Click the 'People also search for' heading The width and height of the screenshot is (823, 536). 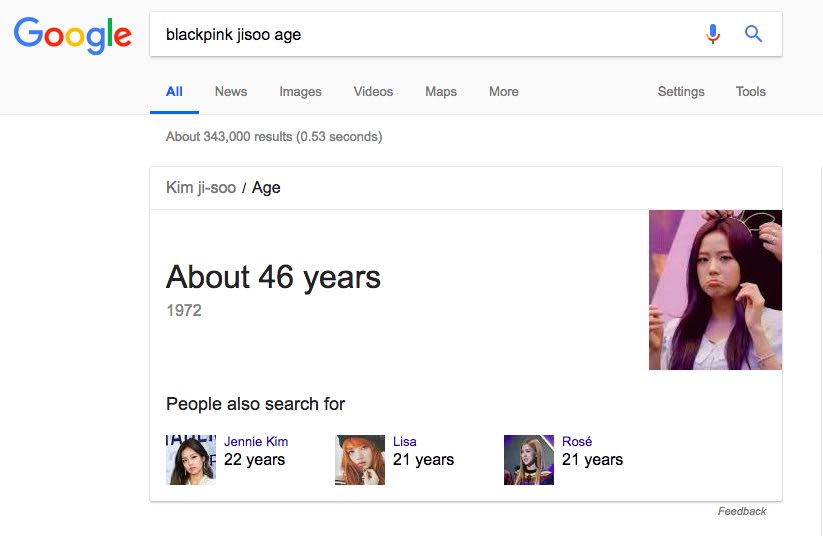coord(255,404)
